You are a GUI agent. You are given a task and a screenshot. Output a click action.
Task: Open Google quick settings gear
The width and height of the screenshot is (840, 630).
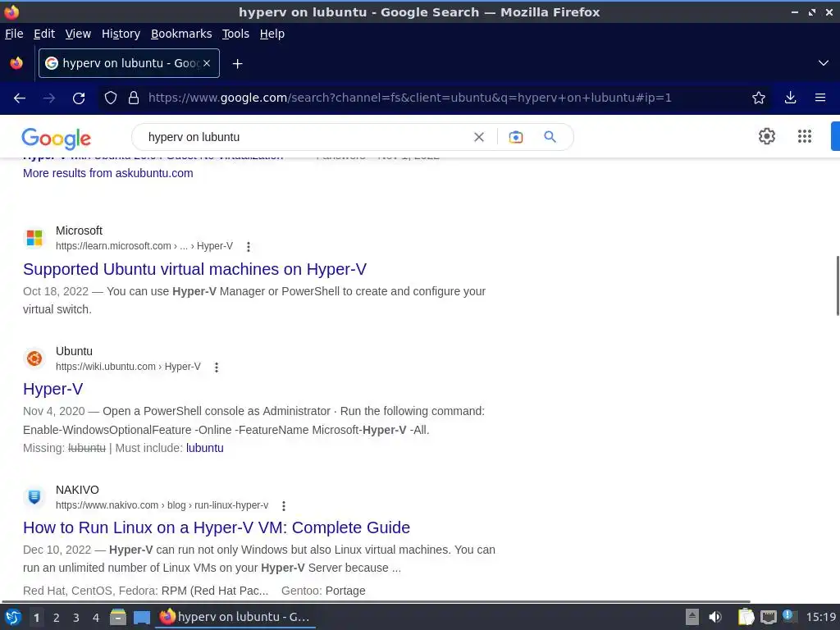(x=767, y=136)
